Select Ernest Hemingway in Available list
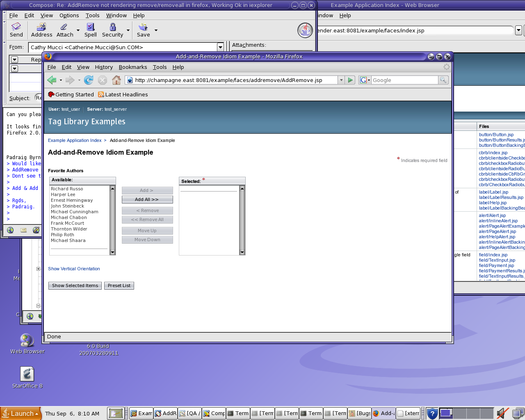 click(72, 200)
